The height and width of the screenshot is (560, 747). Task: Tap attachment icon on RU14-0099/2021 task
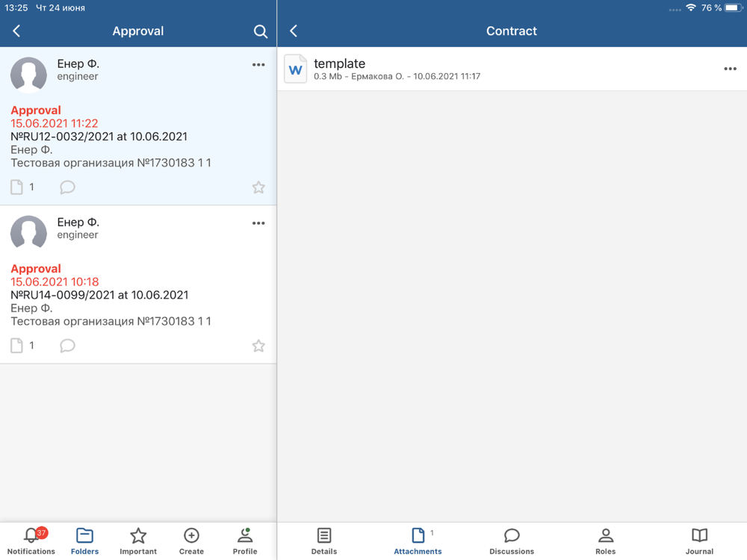pos(16,345)
